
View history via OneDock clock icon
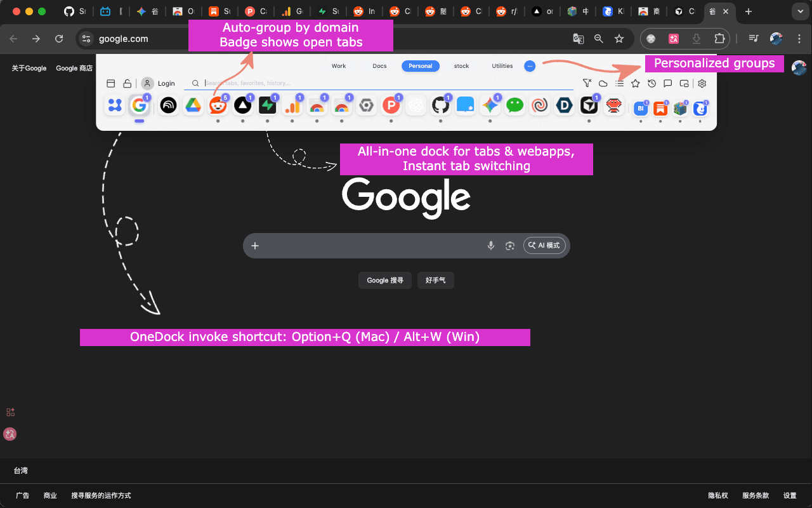point(651,83)
